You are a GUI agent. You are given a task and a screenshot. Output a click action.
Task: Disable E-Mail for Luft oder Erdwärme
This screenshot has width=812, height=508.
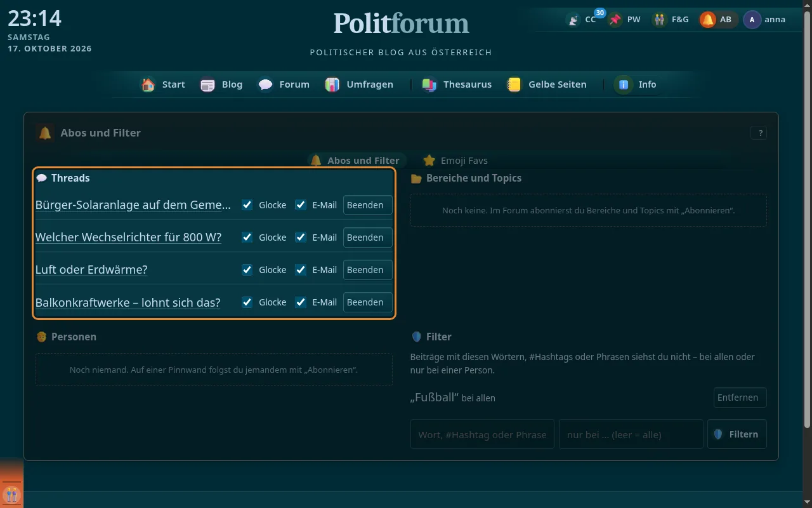[301, 270]
